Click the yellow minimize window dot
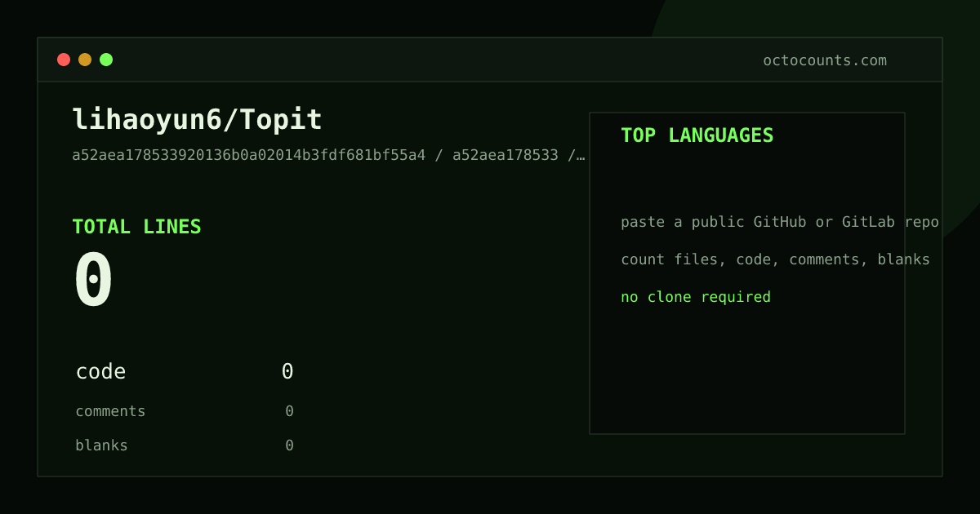This screenshot has height=514, width=980. click(85, 60)
